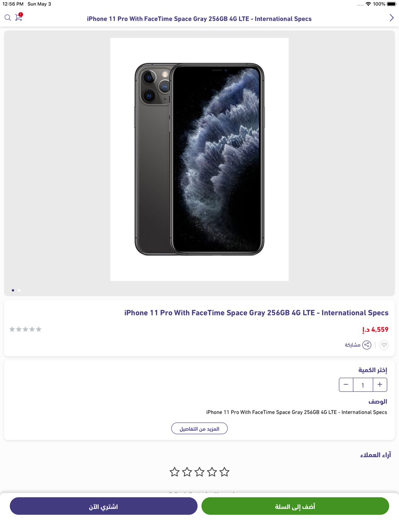Add product to wishlist heart icon
Screen dimensions: 399x532
click(x=384, y=345)
